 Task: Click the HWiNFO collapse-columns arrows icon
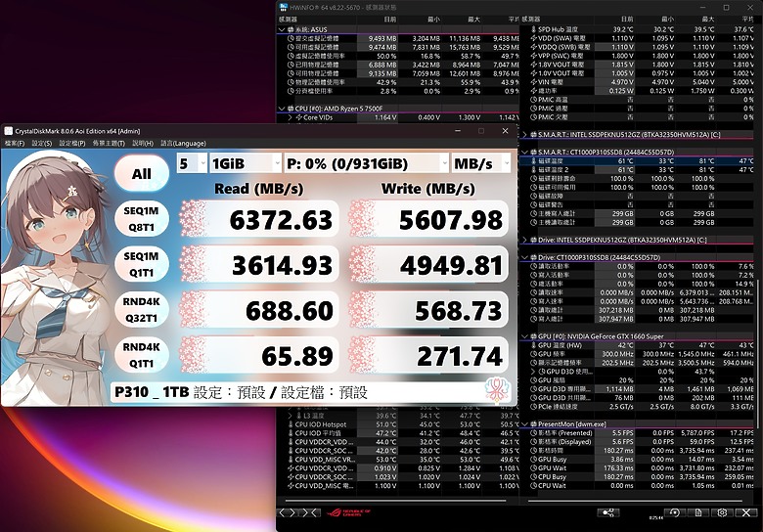311,512
